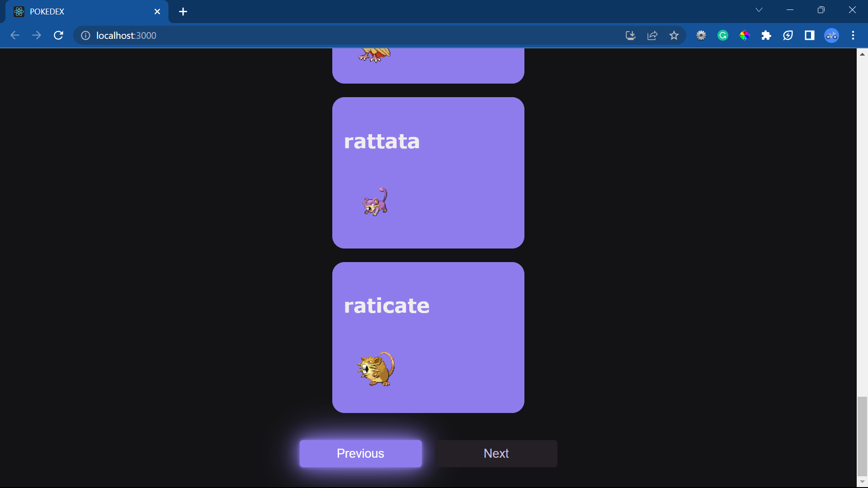Image resolution: width=868 pixels, height=488 pixels.
Task: Open Chrome's three-dot menu
Action: tap(854, 35)
